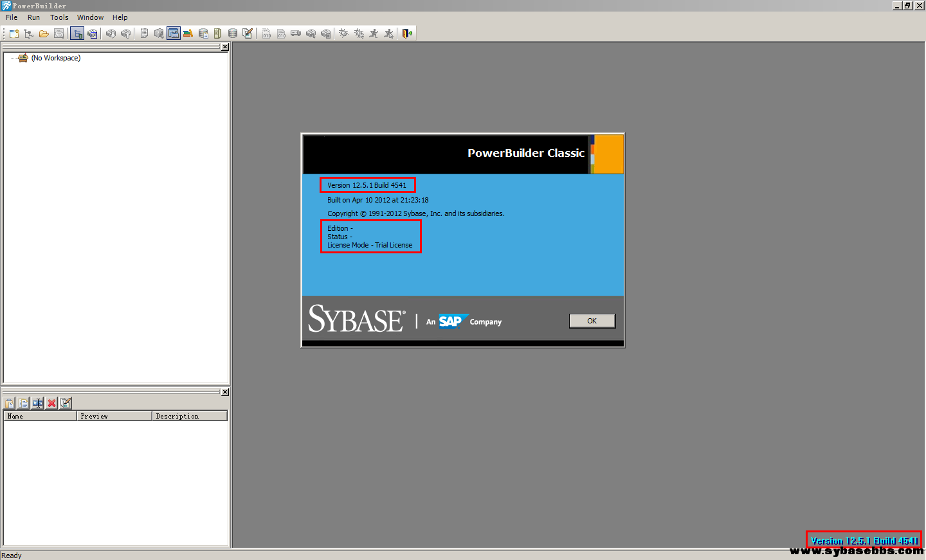Click the Debug toolbar icon
Viewport: 926px width, 560px height.
pyautogui.click(x=343, y=33)
